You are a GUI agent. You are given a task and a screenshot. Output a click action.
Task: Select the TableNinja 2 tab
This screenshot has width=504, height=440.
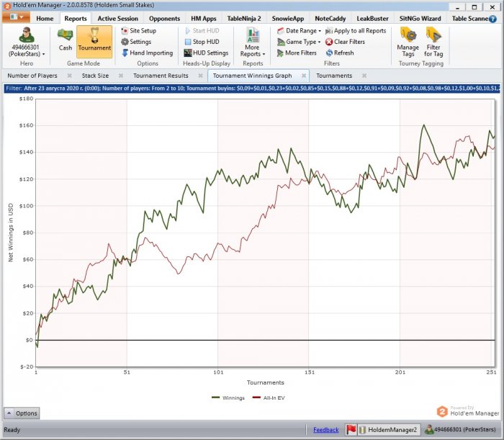click(x=244, y=19)
